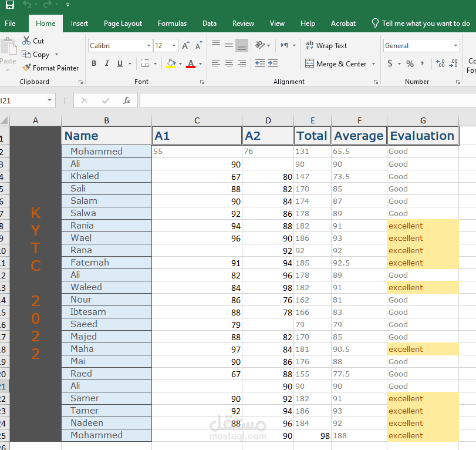Screen dimensions: 476x450
Task: Click the Decrease Decimal icon
Action: [x=454, y=63]
